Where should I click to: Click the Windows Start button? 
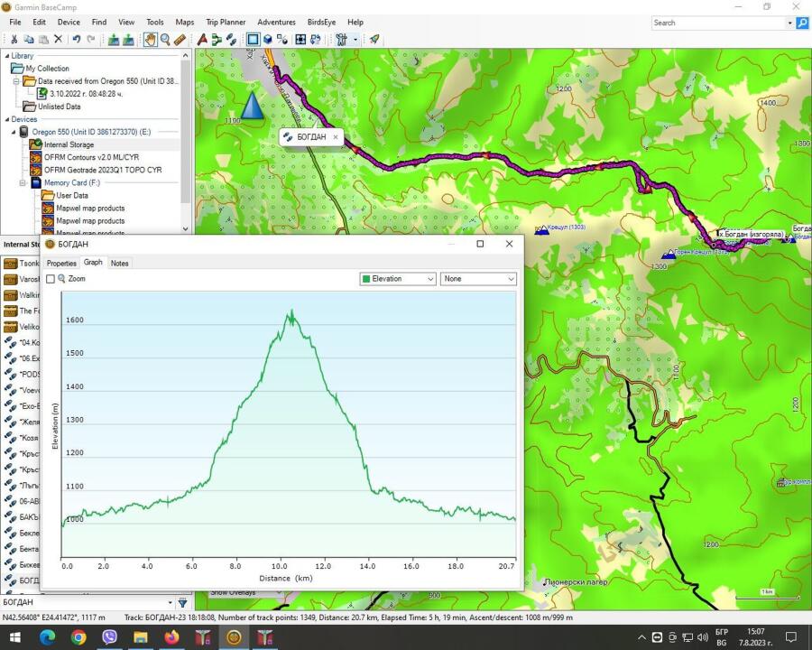click(15, 637)
